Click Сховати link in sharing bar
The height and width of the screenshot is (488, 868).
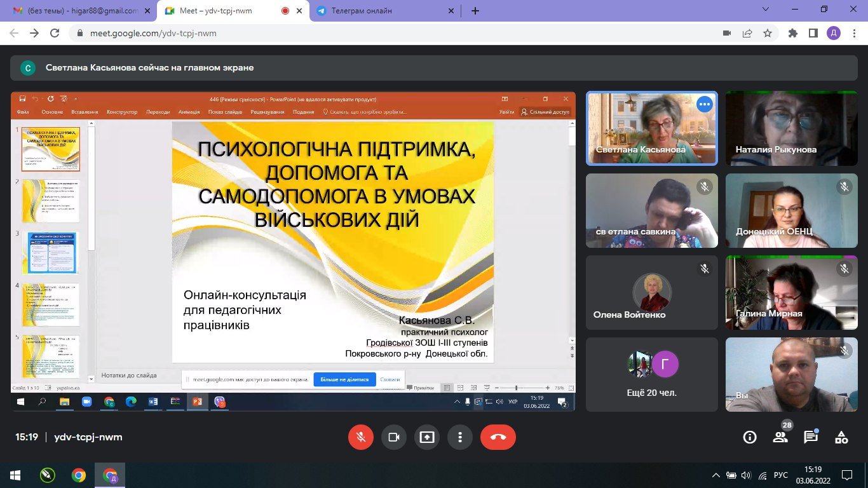(x=390, y=379)
